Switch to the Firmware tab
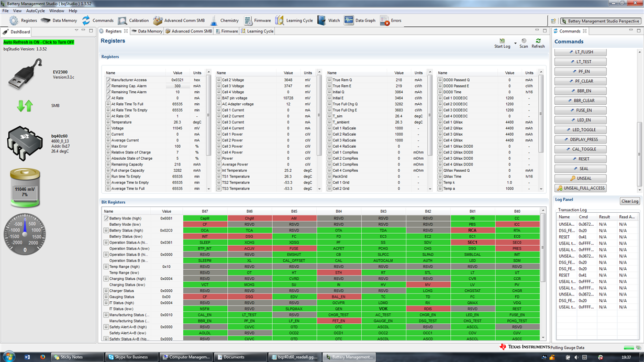This screenshot has width=644, height=362. [x=226, y=31]
